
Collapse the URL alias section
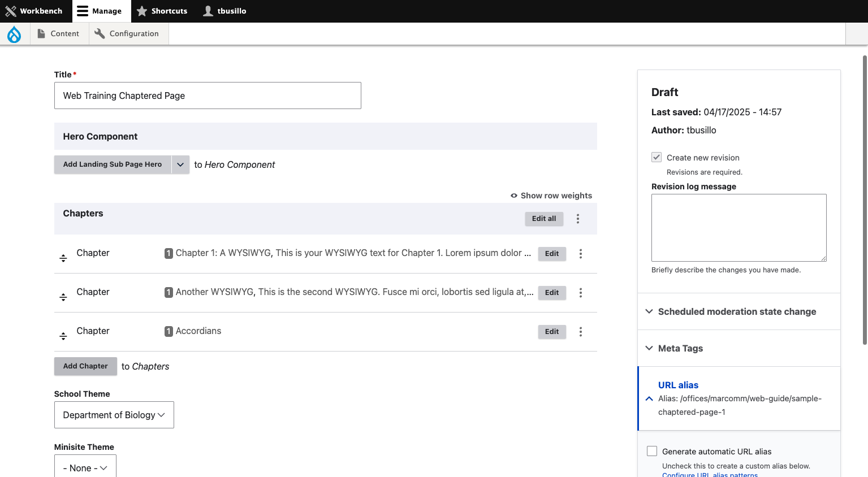(x=739, y=398)
